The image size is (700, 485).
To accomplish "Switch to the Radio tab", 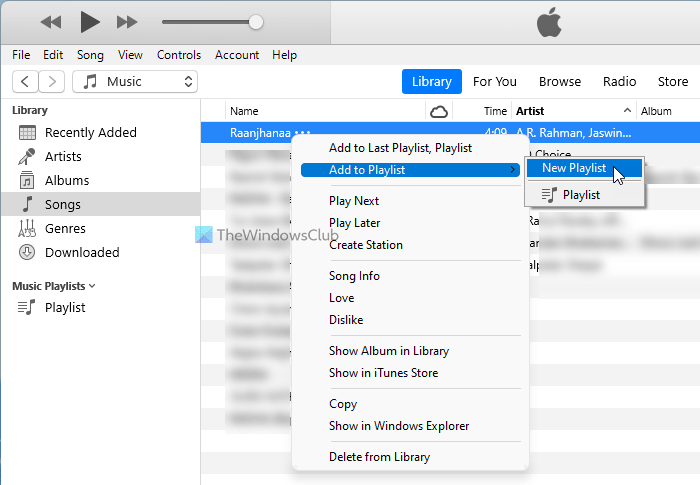I will 619,82.
